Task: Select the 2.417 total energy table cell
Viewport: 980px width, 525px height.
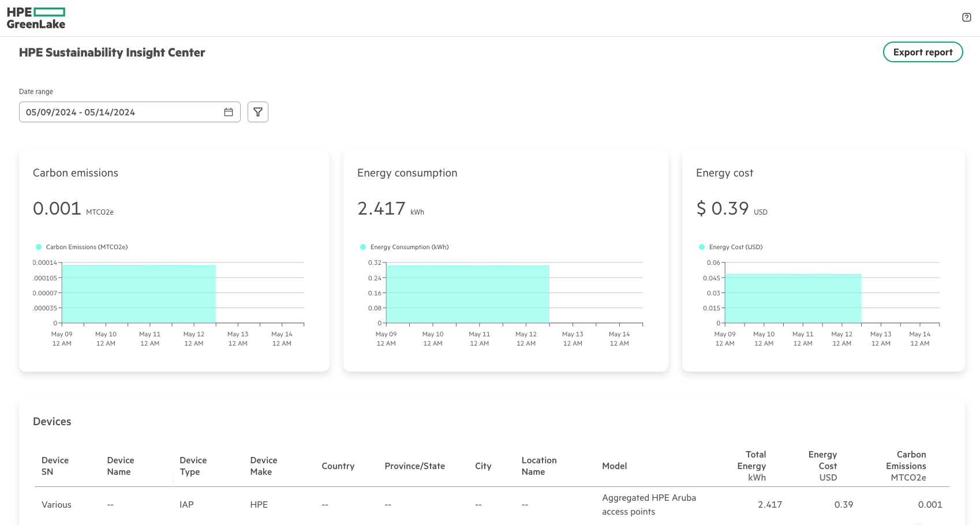Action: (x=770, y=505)
